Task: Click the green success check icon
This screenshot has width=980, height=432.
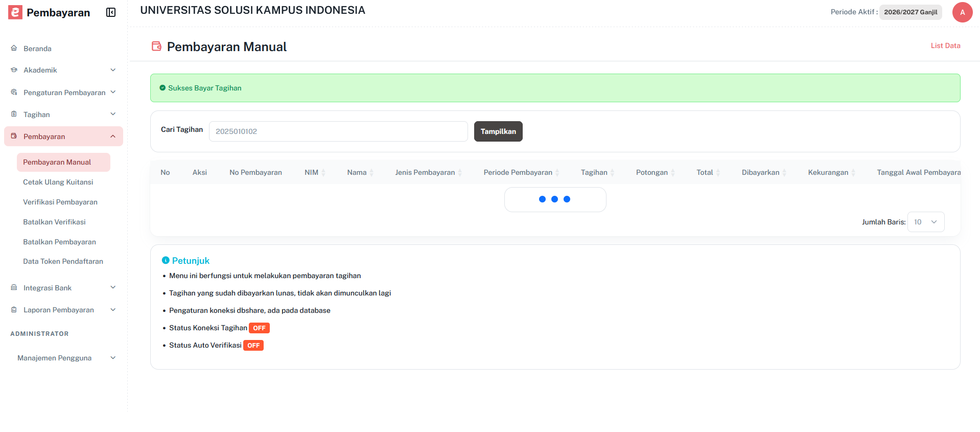Action: click(x=162, y=88)
